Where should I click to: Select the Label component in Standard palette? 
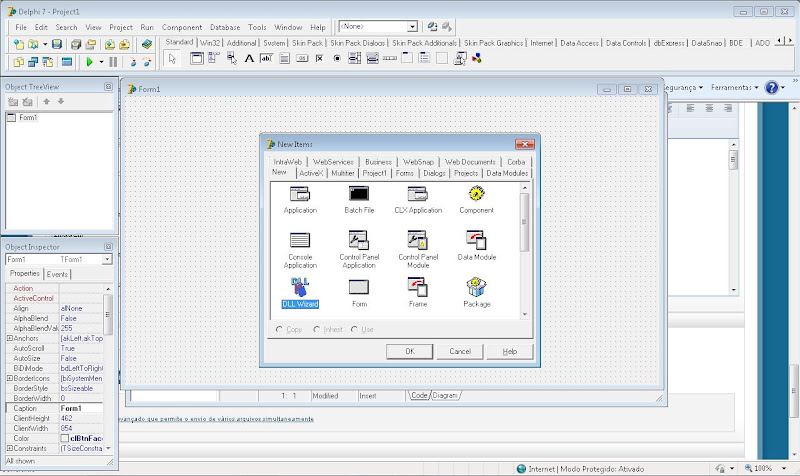[250, 59]
